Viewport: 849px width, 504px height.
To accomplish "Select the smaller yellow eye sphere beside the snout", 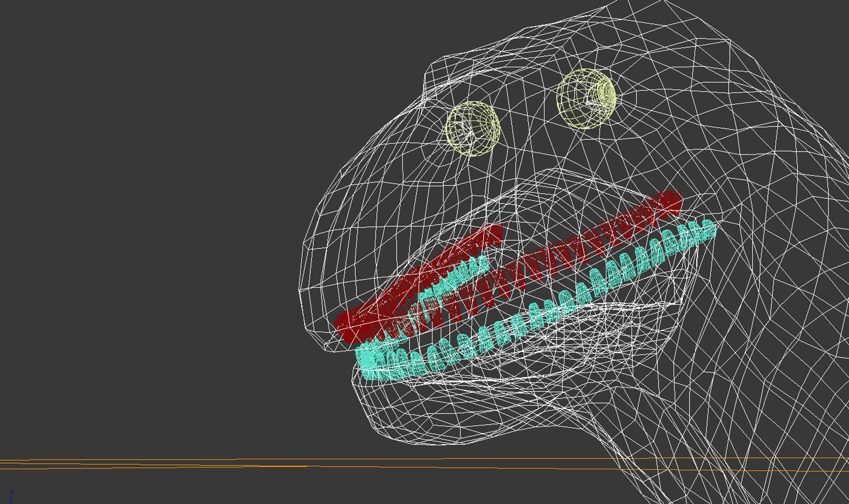I will pos(473,129).
